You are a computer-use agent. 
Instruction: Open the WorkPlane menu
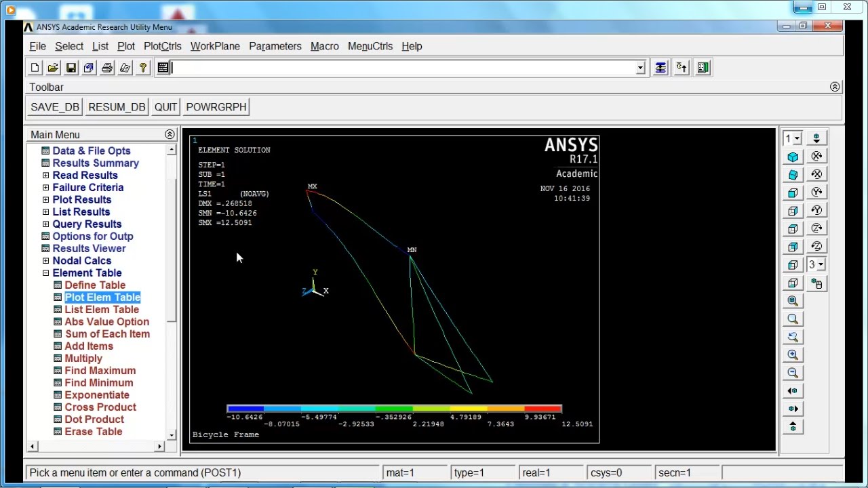[x=215, y=46]
